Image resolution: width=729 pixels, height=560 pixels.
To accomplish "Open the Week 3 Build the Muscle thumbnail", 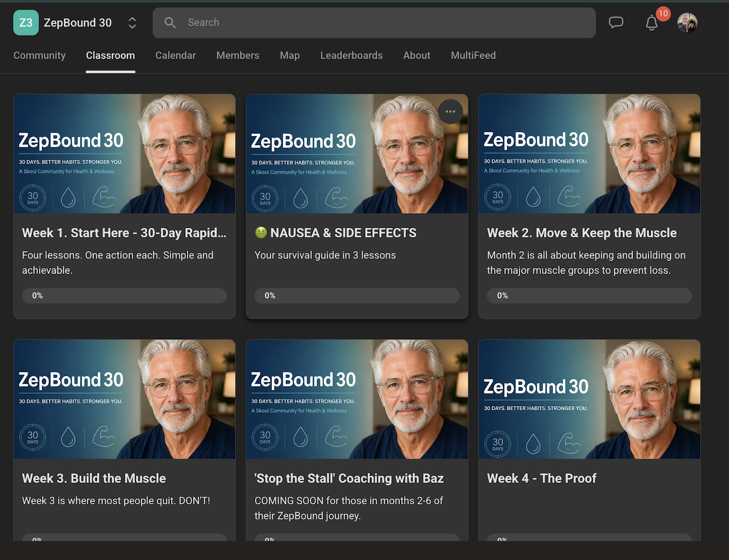I will (124, 399).
